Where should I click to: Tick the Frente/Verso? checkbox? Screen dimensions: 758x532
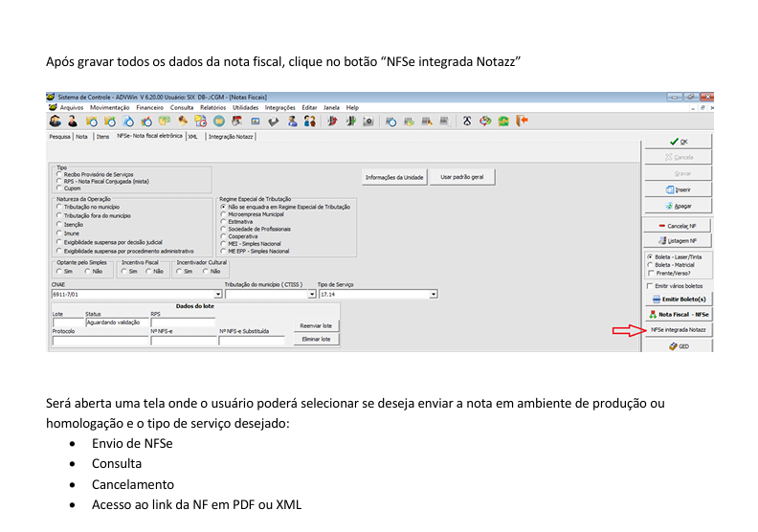pos(651,273)
